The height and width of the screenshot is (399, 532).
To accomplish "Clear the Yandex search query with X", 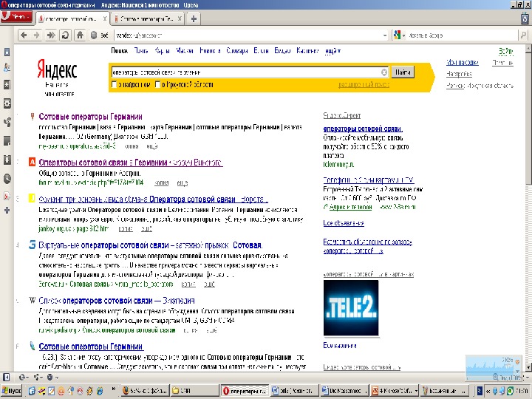I will pyautogui.click(x=384, y=72).
